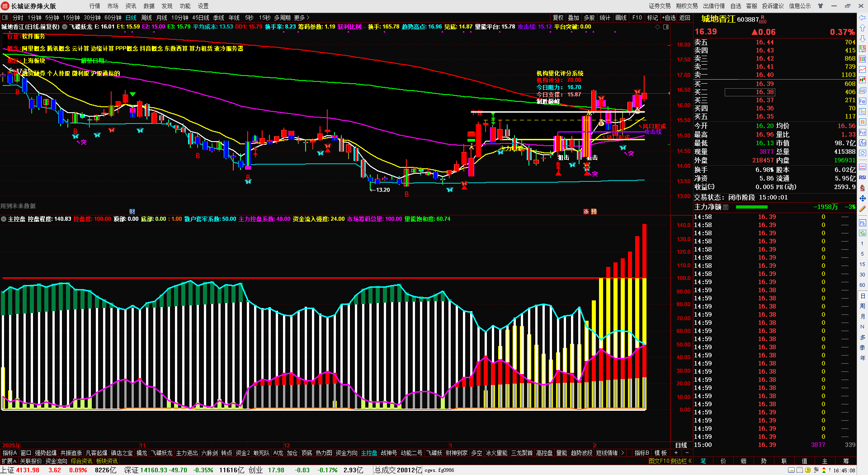Click the f(x) formula icon in sidebar

[863, 143]
